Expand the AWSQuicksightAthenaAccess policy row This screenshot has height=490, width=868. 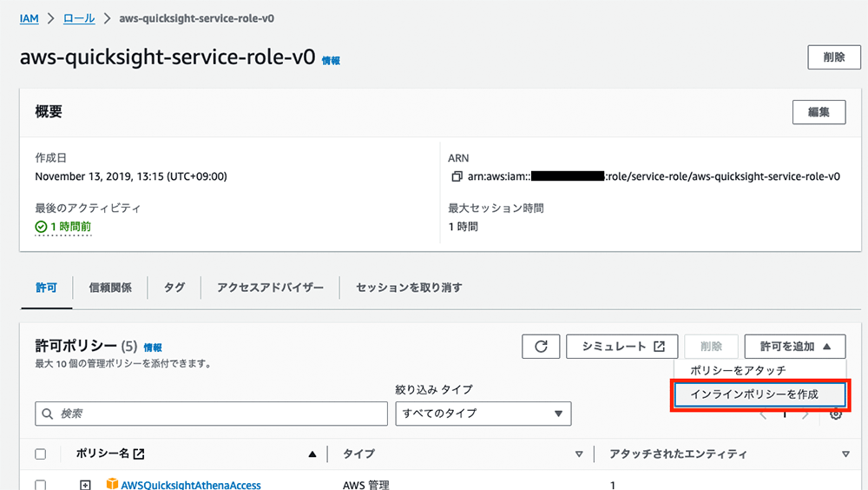point(85,485)
